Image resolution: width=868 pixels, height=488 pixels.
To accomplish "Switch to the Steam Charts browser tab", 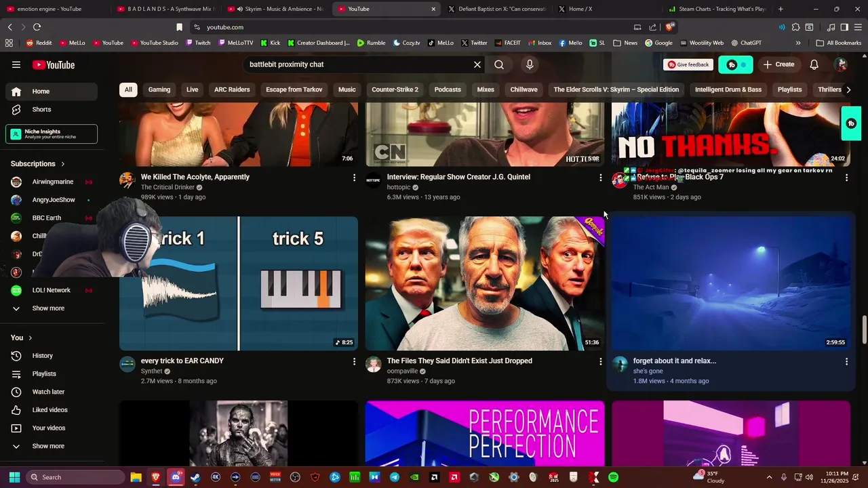I will [716, 9].
